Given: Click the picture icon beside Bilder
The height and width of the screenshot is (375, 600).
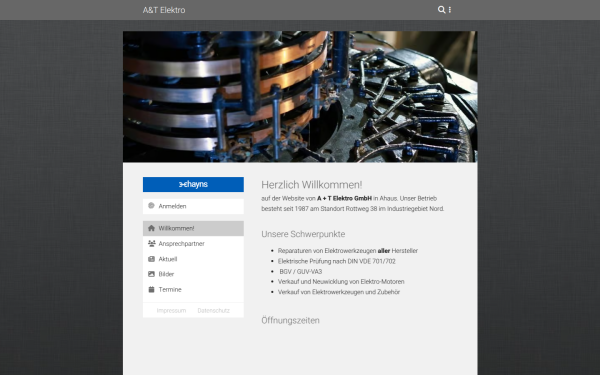Looking at the screenshot, I should [x=151, y=274].
